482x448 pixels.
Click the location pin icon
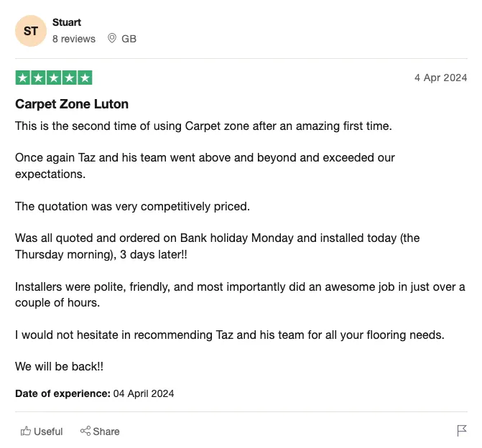(x=112, y=38)
